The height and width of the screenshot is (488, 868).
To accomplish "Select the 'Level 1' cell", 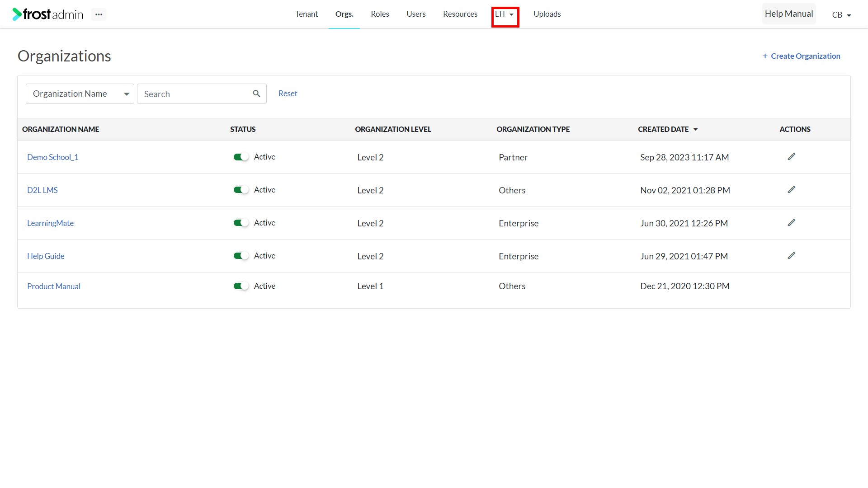I will pyautogui.click(x=370, y=286).
